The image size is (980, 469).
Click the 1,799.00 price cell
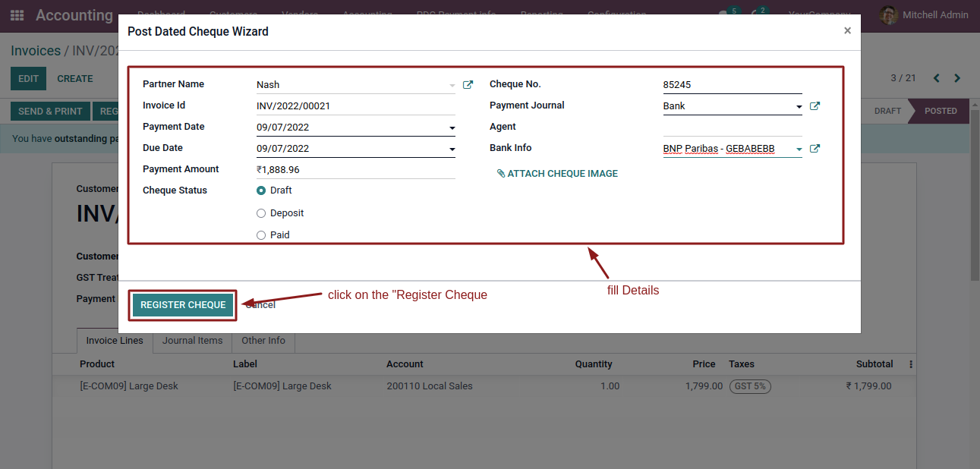click(704, 386)
